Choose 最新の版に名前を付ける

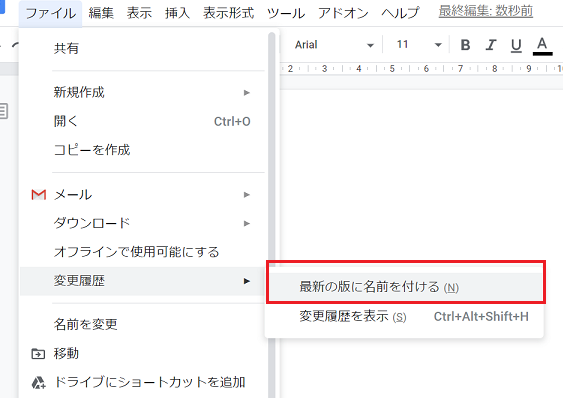pyautogui.click(x=405, y=287)
